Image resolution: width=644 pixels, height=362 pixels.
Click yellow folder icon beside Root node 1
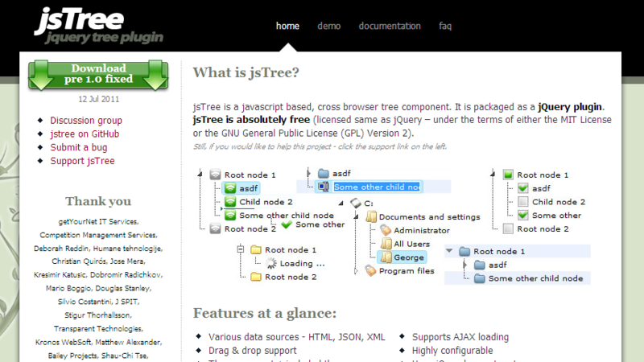tap(256, 249)
